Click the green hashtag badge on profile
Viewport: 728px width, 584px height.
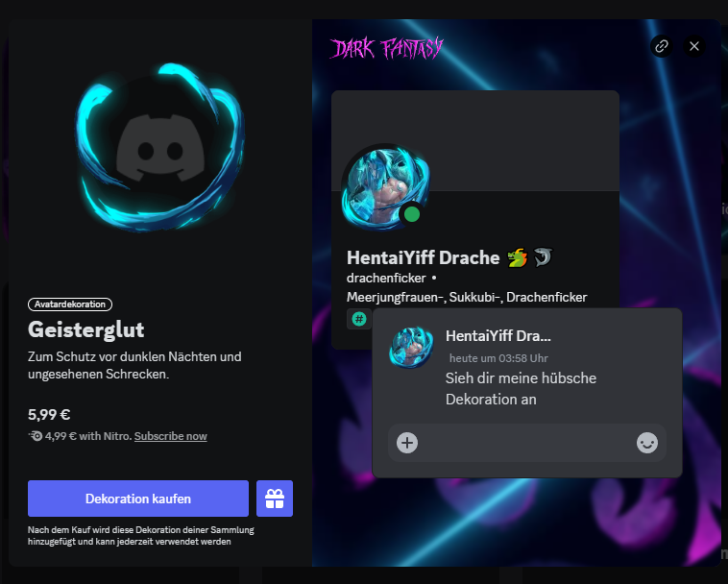point(359,319)
